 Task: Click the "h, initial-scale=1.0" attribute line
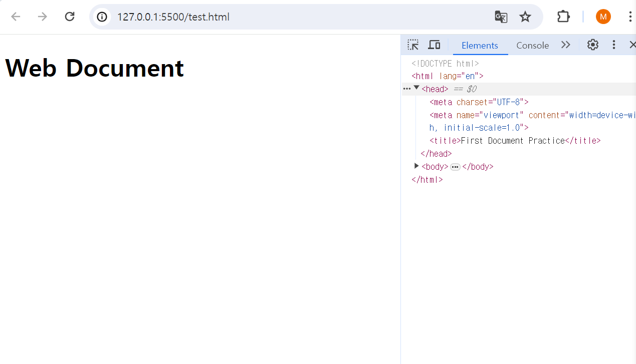pyautogui.click(x=479, y=128)
